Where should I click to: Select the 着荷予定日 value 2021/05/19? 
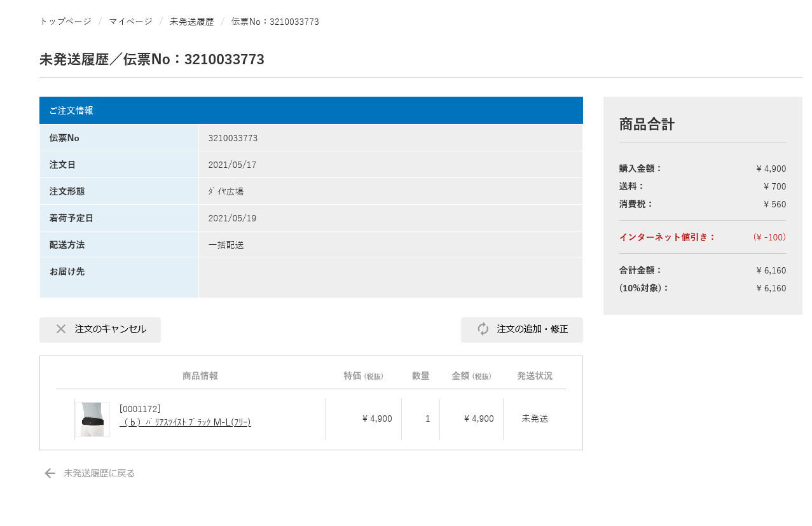232,218
